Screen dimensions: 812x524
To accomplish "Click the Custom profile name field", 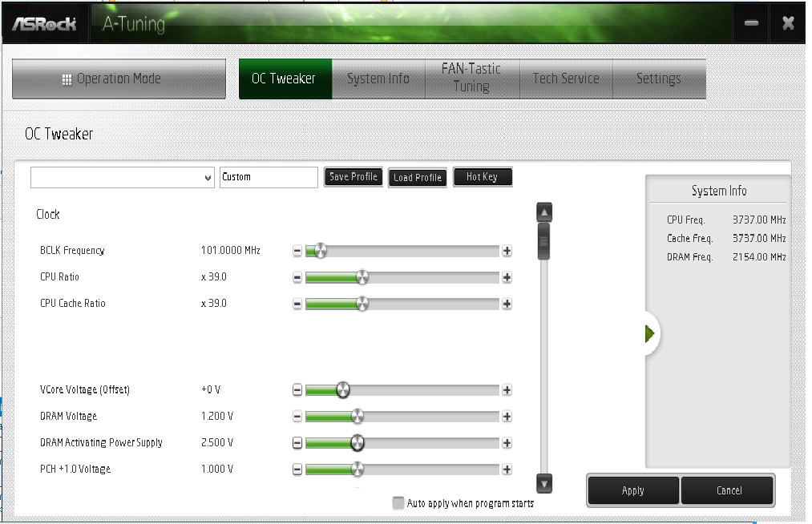I will coord(269,178).
